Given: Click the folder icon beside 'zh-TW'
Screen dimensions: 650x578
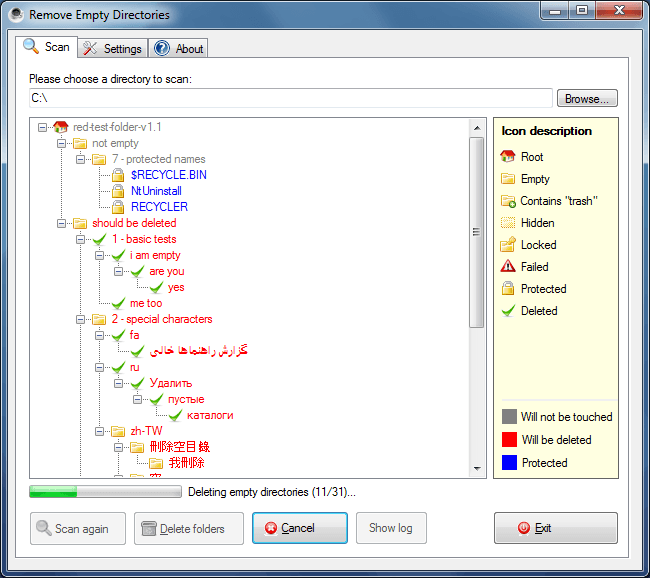Looking at the screenshot, I should tap(118, 431).
